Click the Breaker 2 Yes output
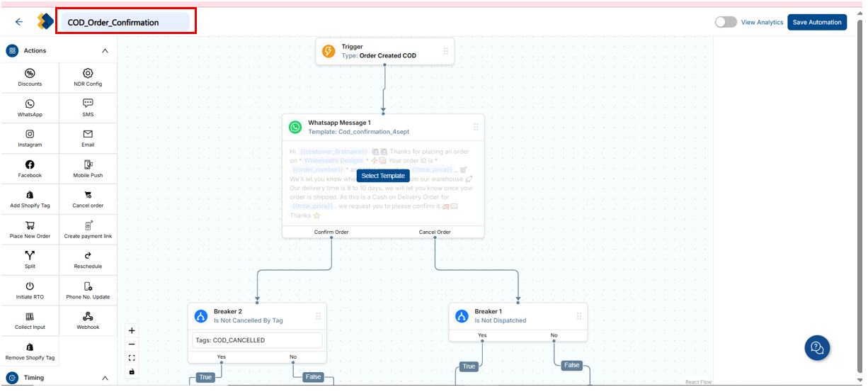This screenshot has height=392, width=868. [x=222, y=357]
